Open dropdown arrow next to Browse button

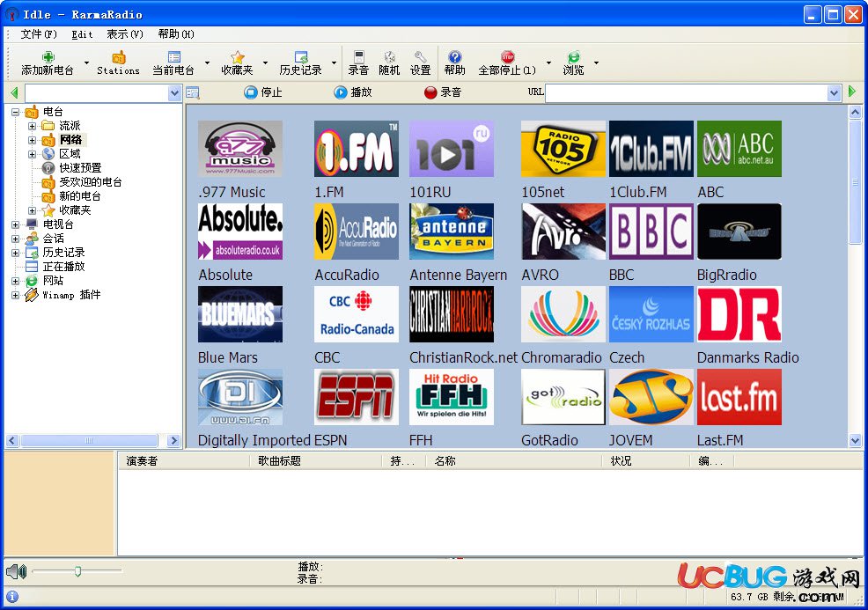point(596,62)
